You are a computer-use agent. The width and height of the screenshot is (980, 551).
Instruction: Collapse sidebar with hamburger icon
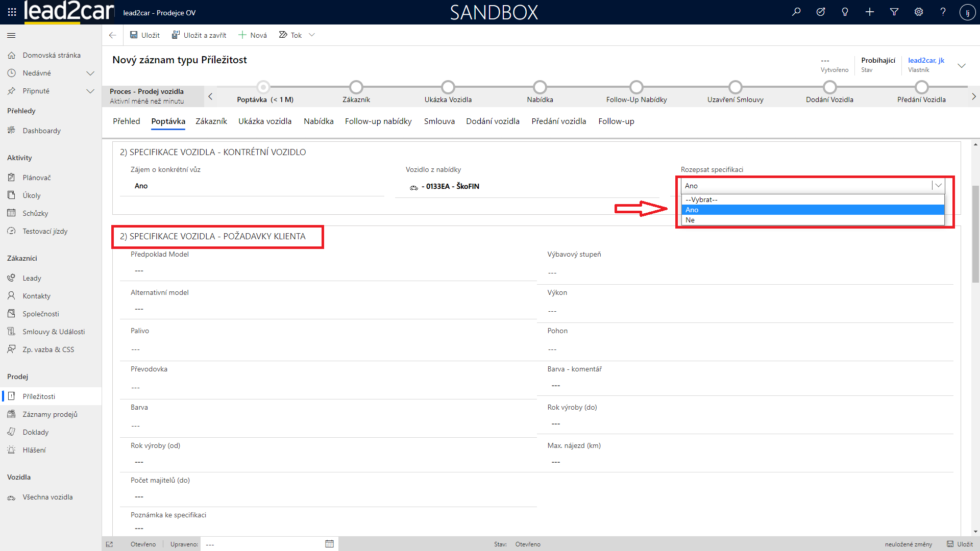(x=11, y=35)
